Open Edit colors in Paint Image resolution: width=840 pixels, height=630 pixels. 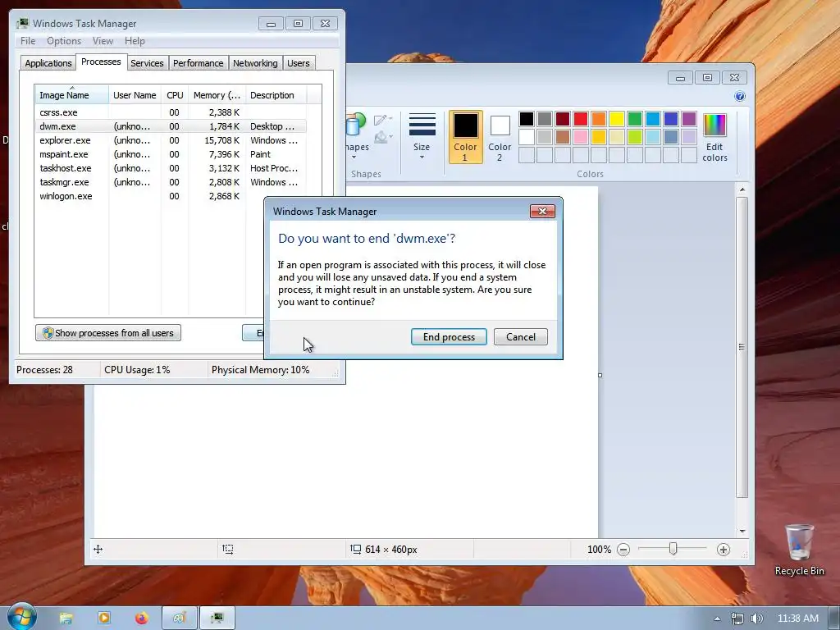click(x=714, y=137)
